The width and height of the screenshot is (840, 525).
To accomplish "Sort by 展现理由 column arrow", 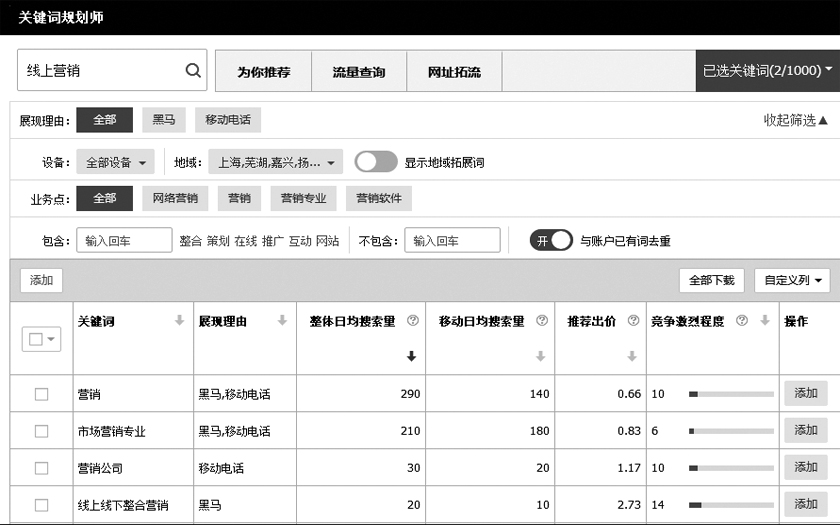I will click(282, 320).
